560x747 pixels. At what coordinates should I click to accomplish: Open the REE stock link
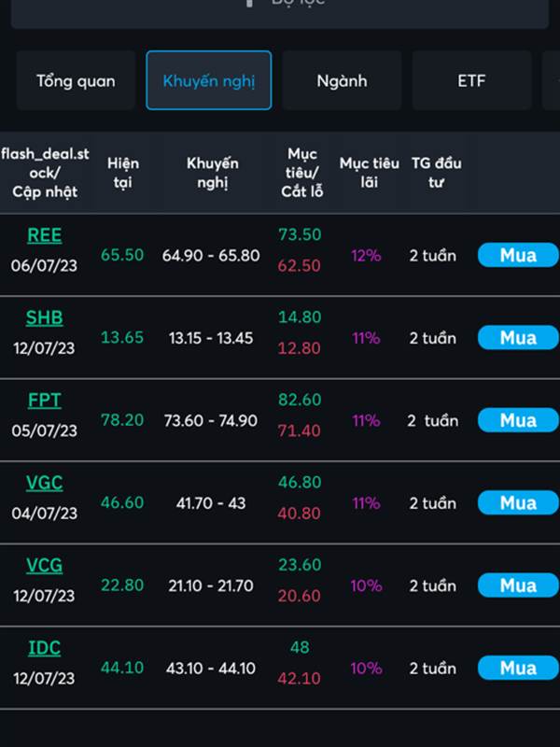[44, 235]
